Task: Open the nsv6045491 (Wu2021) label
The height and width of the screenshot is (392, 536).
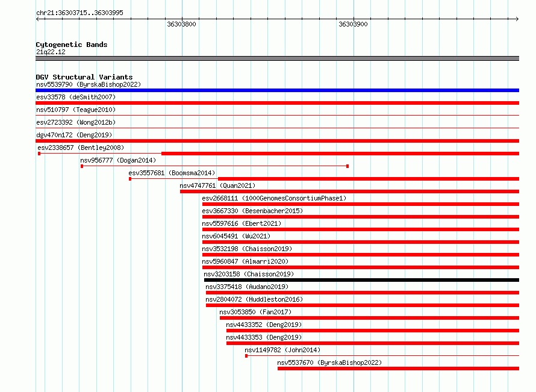Action: click(x=236, y=236)
